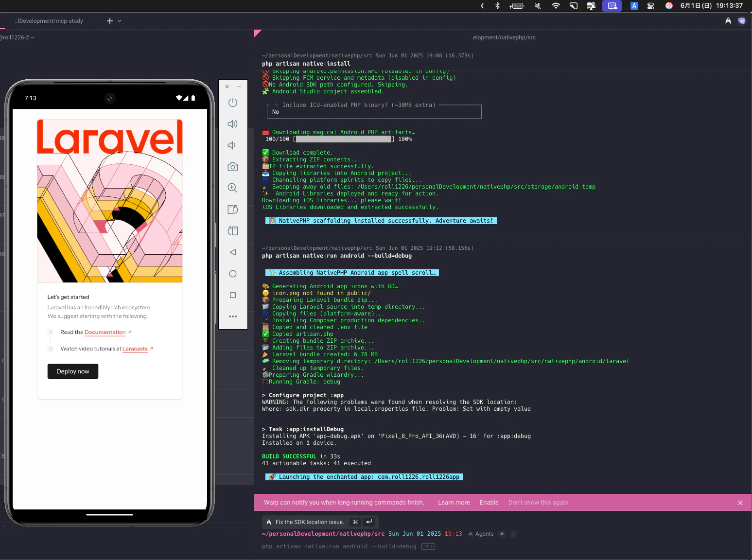Screen dimensions: 752x560
Task: Tap the emulator bottom gesture bar
Action: [110, 514]
